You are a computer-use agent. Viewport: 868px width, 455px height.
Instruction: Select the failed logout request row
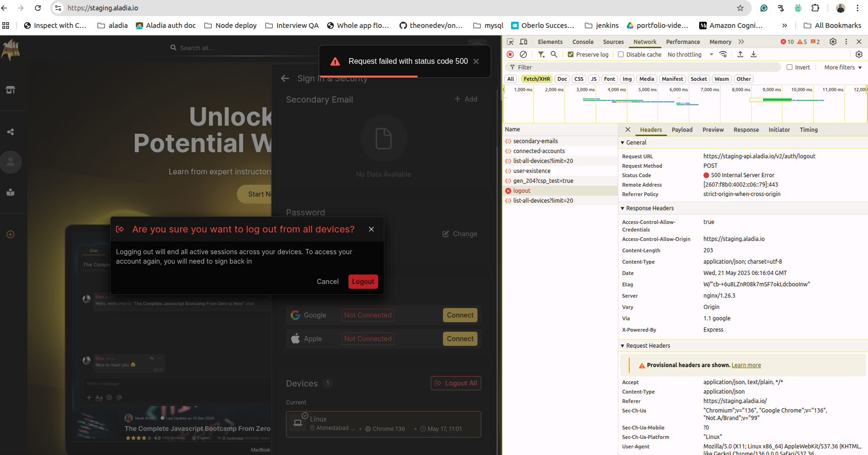tap(560, 191)
